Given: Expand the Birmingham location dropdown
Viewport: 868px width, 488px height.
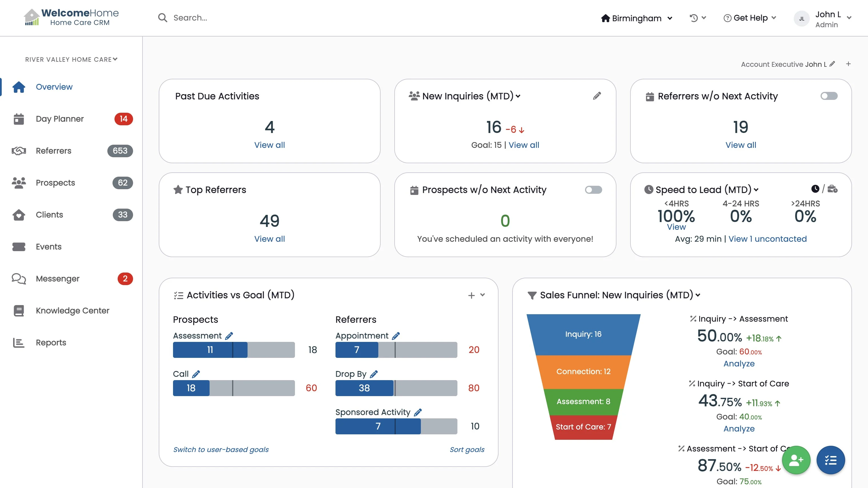Looking at the screenshot, I should pyautogui.click(x=637, y=18).
